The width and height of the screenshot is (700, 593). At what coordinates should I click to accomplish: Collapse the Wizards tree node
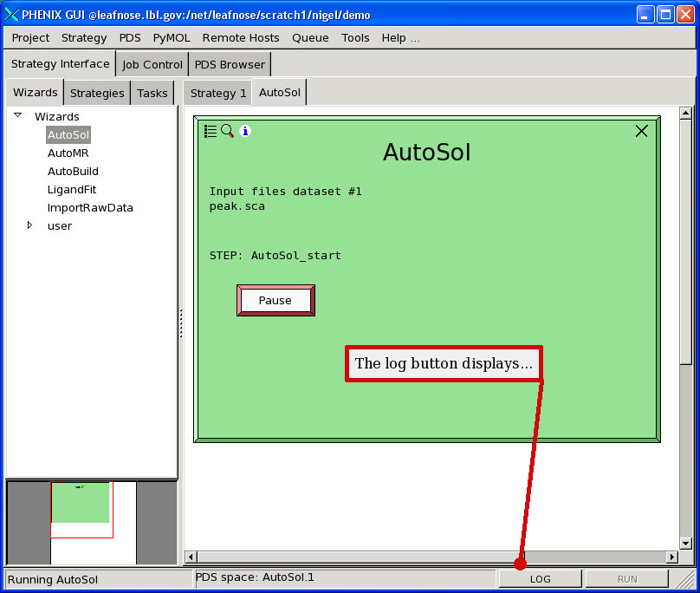pos(17,115)
